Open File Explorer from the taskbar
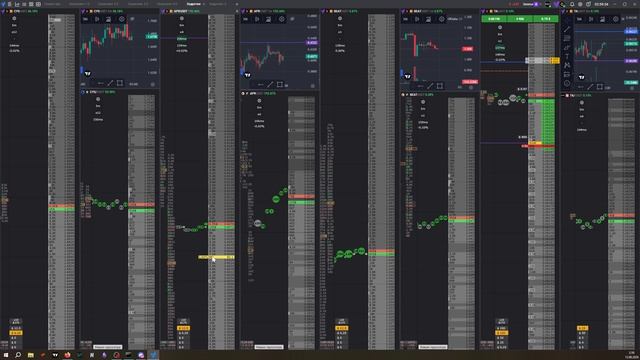640x360 pixels. coord(31,355)
